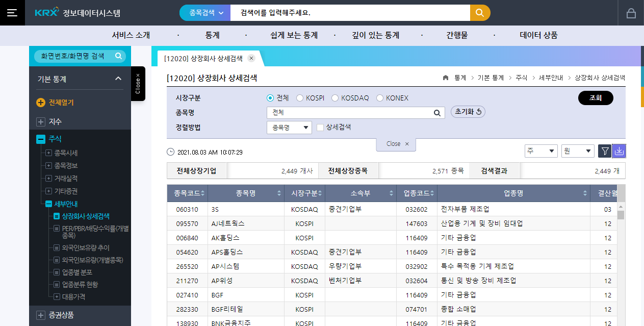
Task: Click the sidebar Close tab
Action: (138, 84)
